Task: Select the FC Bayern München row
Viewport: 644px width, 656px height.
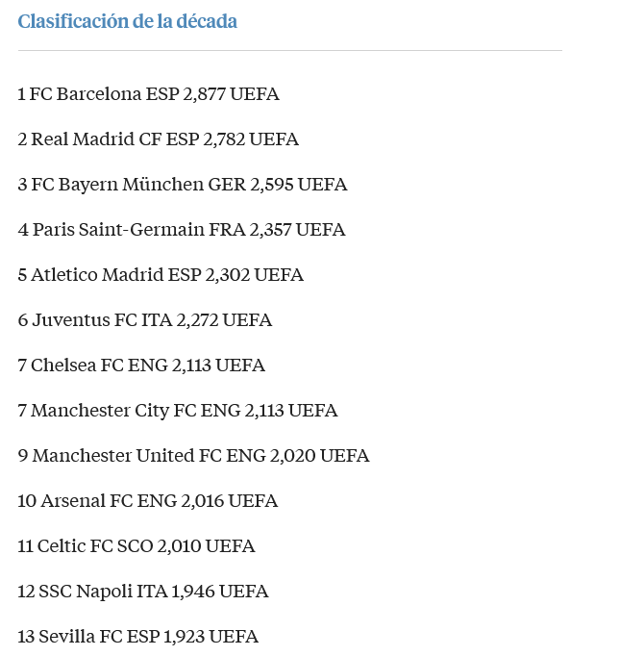Action: pos(183,185)
